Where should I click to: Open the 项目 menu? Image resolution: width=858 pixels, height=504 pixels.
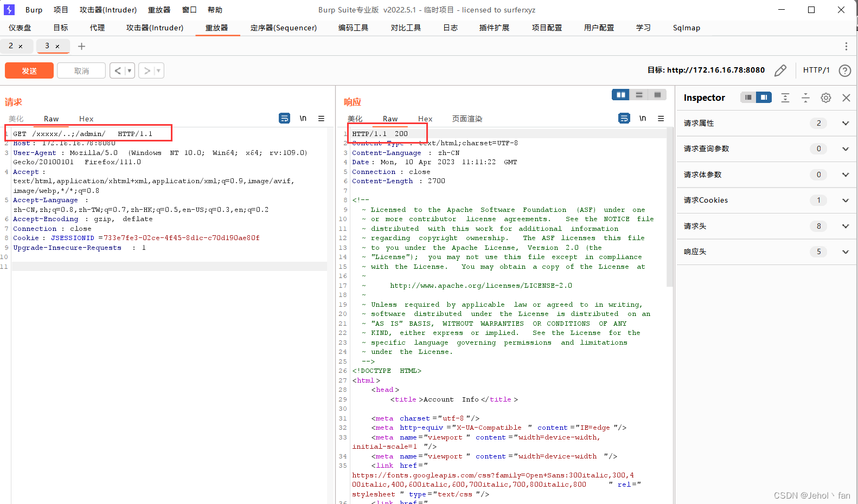61,10
